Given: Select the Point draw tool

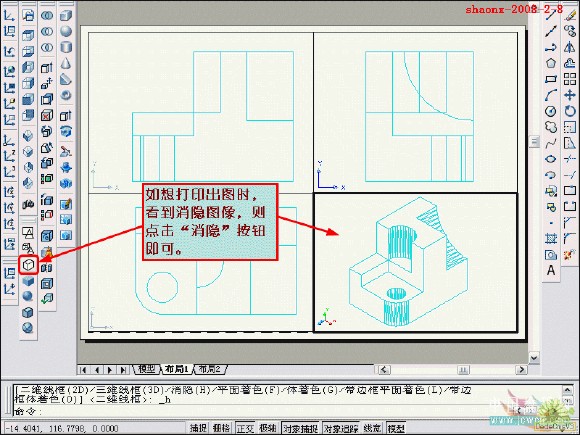Looking at the screenshot, I should [551, 223].
